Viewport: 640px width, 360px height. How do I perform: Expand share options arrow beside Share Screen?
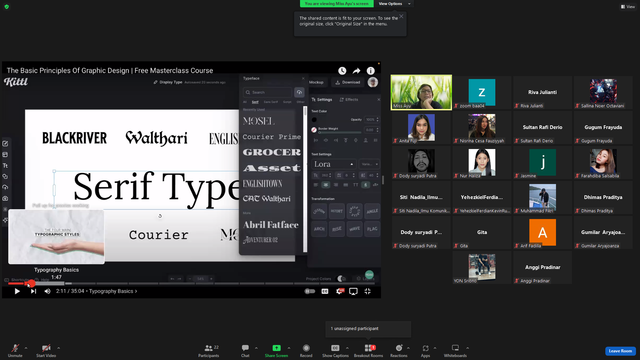tap(289, 348)
